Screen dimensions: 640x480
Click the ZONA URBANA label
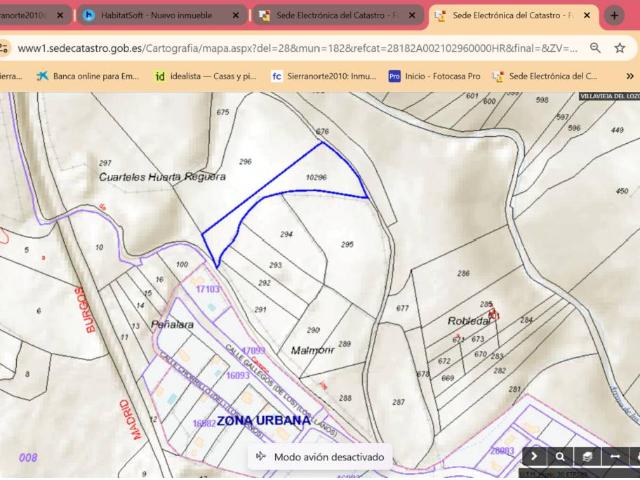tap(264, 420)
